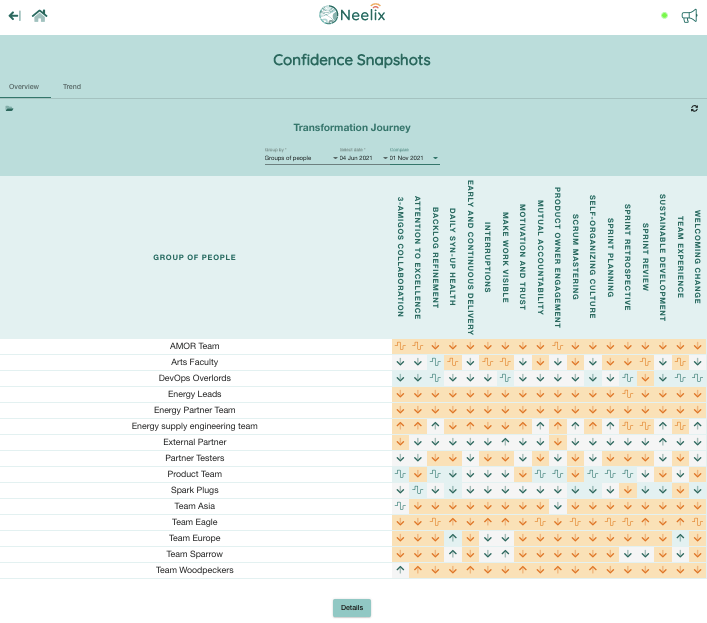707x623 pixels.
Task: Click Energy supply engineering team Backlog Refinement up arrow
Action: [435, 426]
